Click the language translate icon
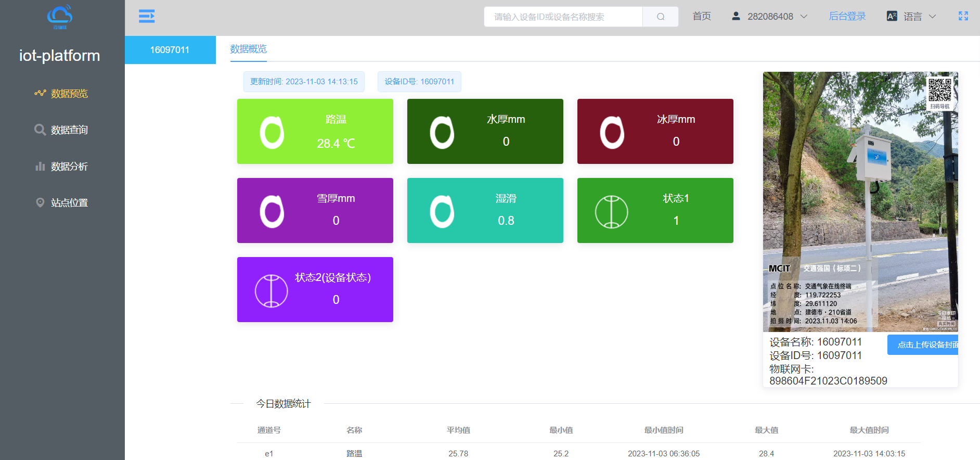Screen dimensions: 980x460 [892, 16]
